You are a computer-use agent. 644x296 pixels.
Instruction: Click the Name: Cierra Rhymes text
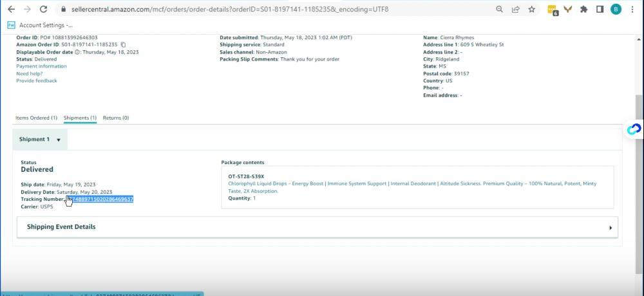[x=448, y=37]
